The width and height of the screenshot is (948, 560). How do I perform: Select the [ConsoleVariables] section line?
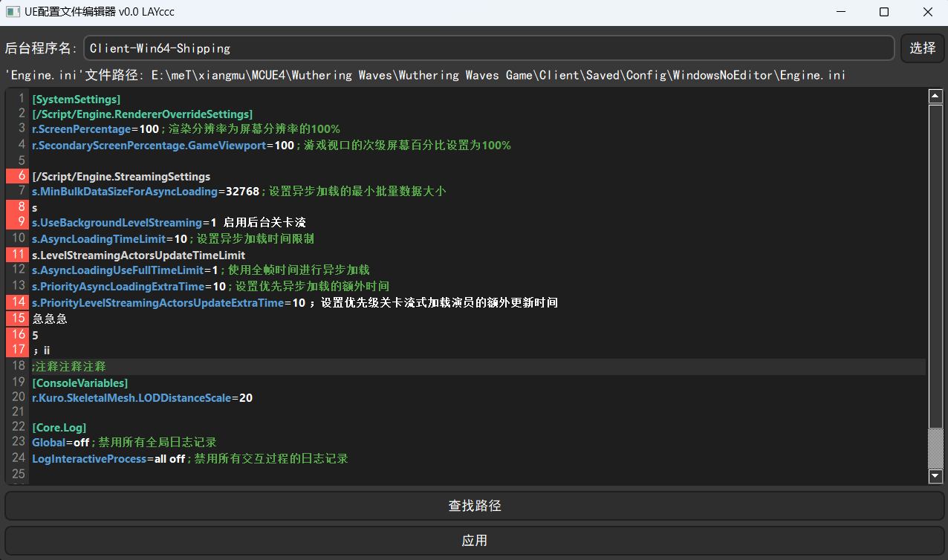pyautogui.click(x=80, y=382)
